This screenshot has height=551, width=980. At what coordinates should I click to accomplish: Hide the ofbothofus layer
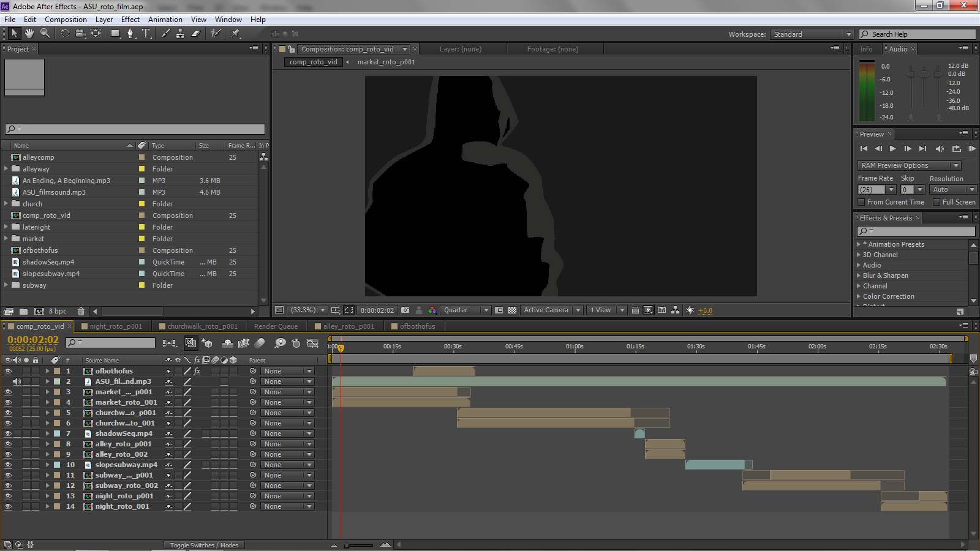(x=8, y=371)
